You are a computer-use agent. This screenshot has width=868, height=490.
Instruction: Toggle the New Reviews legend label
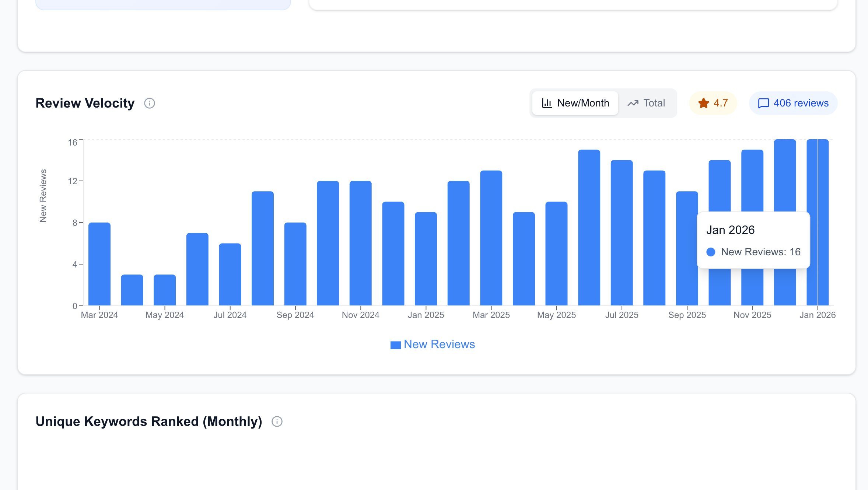pos(439,344)
